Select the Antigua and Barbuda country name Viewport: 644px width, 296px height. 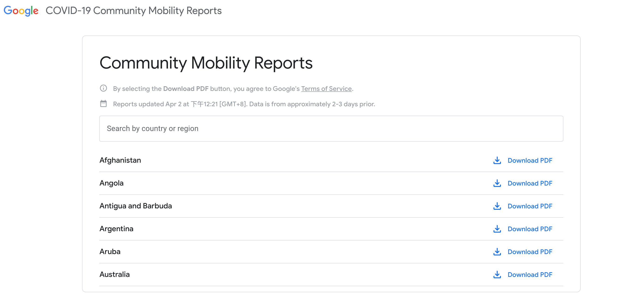[x=136, y=206]
